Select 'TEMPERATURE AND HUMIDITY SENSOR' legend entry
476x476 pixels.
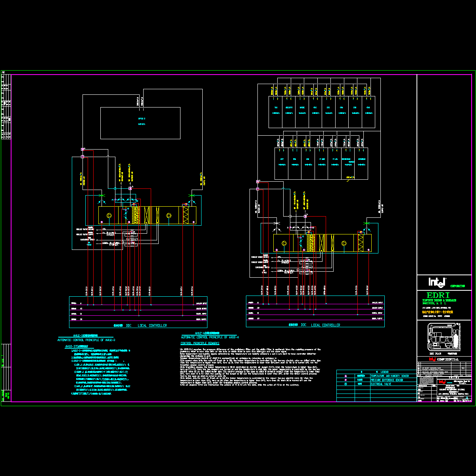(x=390, y=376)
